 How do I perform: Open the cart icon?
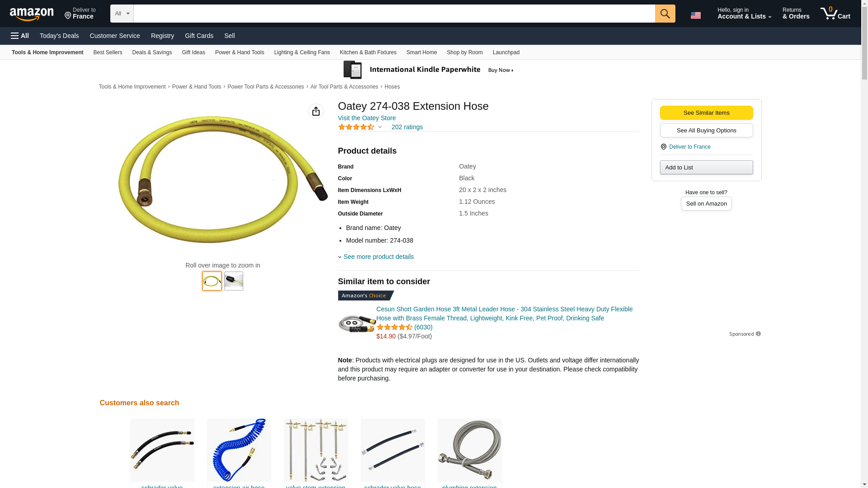click(x=835, y=14)
